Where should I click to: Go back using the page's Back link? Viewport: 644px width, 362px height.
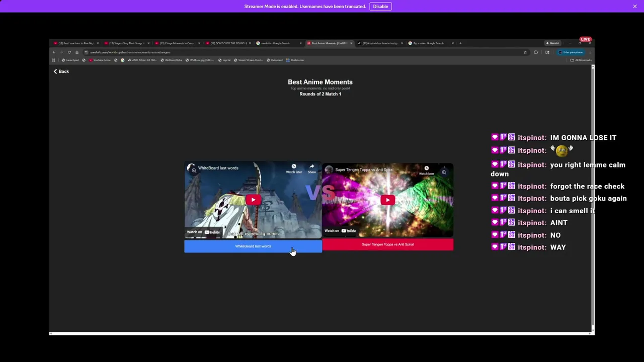click(61, 71)
